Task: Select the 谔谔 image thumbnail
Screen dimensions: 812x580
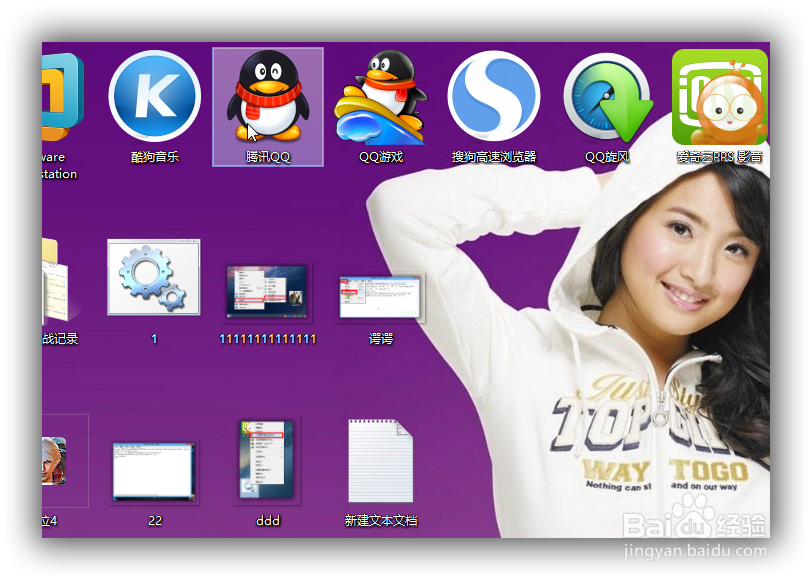Action: 381,297
